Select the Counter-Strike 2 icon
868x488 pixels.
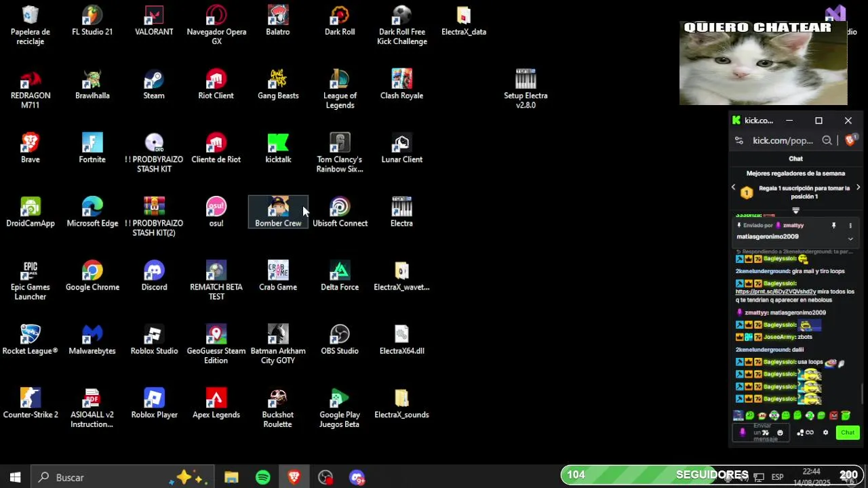click(31, 403)
